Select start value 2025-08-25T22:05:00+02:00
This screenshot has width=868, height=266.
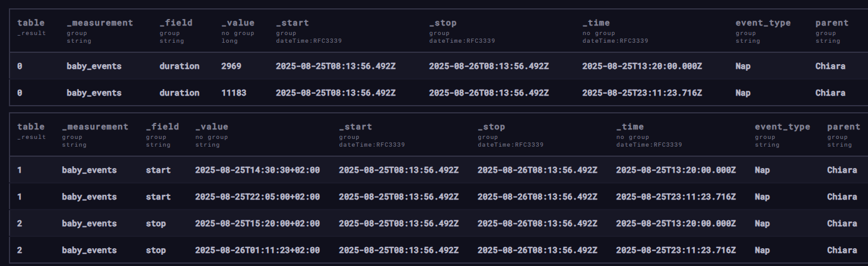[x=257, y=197]
